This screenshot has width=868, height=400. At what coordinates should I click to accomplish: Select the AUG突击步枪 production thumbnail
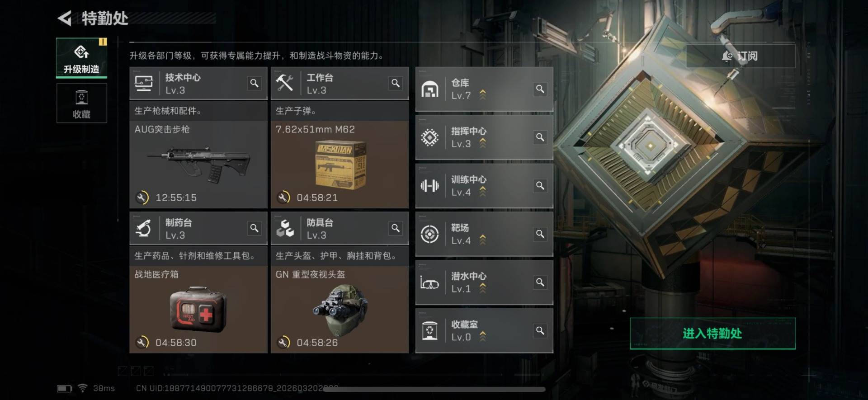point(198,165)
